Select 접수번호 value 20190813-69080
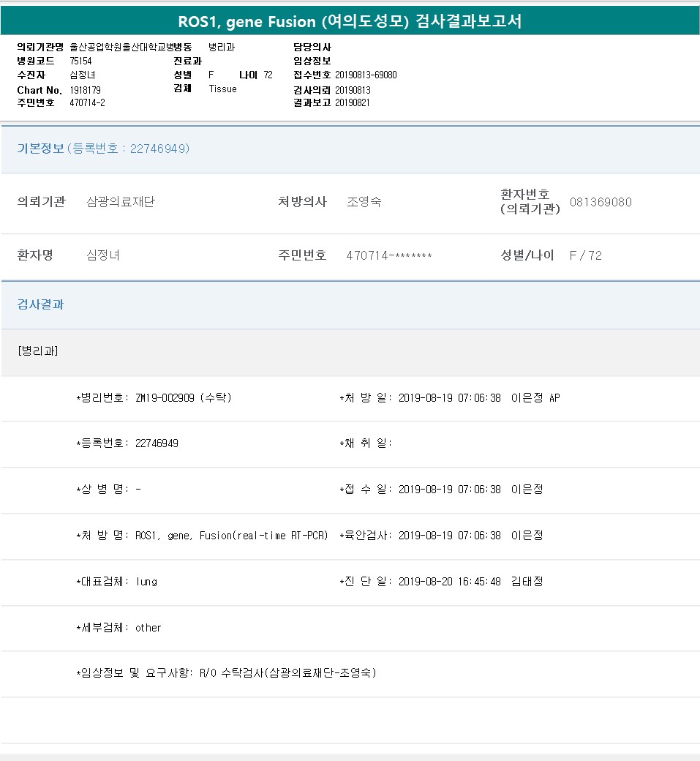 [366, 75]
